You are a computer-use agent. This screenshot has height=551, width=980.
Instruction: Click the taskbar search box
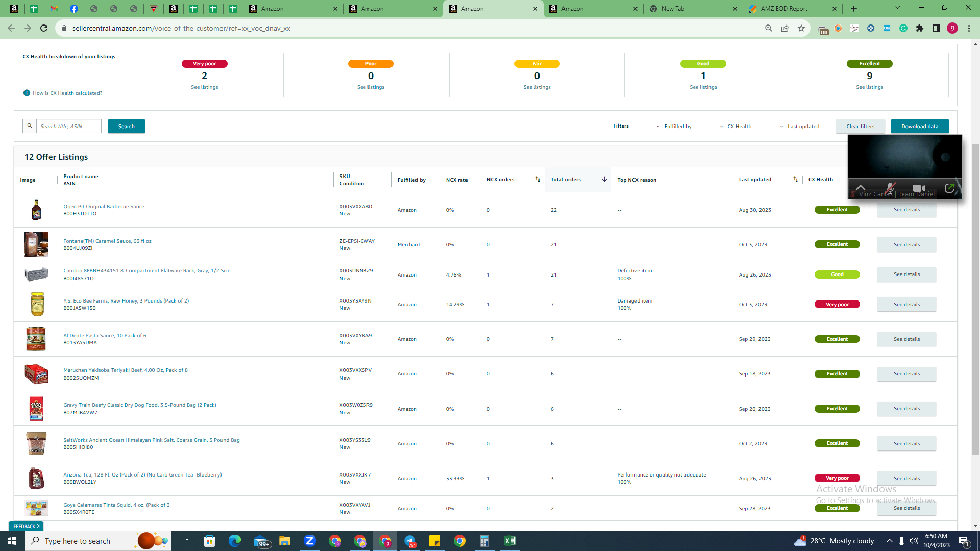(x=97, y=541)
